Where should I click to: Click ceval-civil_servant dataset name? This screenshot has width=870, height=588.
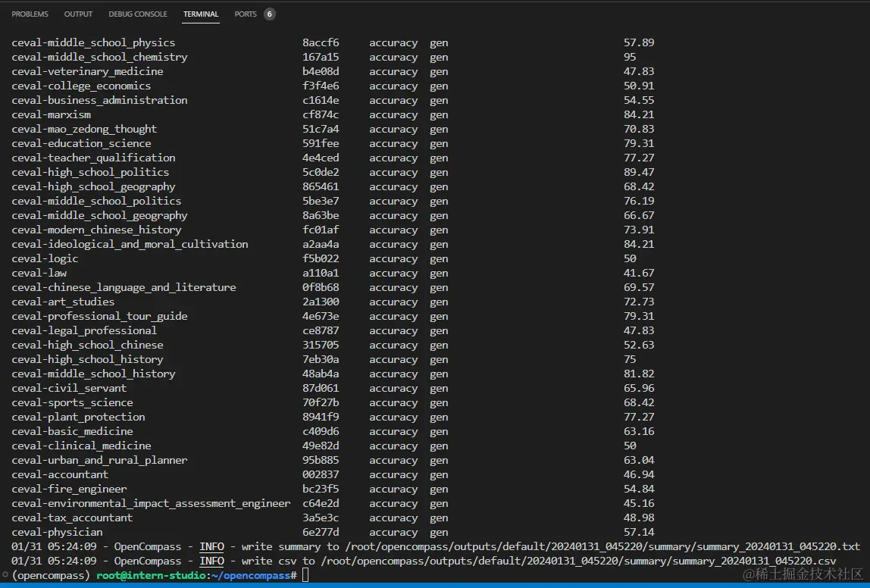[69, 389]
